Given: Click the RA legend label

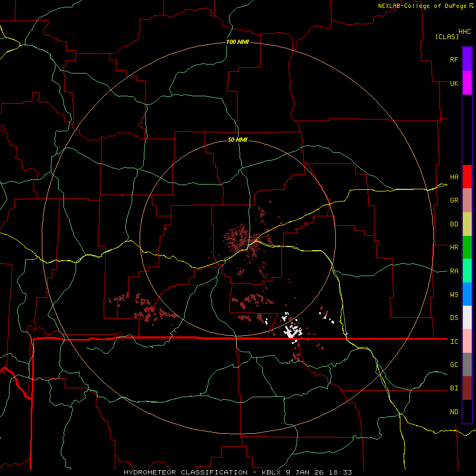Looking at the screenshot, I should [454, 271].
